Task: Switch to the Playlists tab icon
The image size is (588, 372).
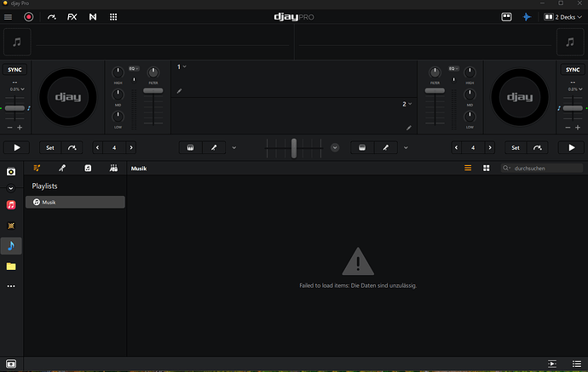Action: pyautogui.click(x=37, y=169)
